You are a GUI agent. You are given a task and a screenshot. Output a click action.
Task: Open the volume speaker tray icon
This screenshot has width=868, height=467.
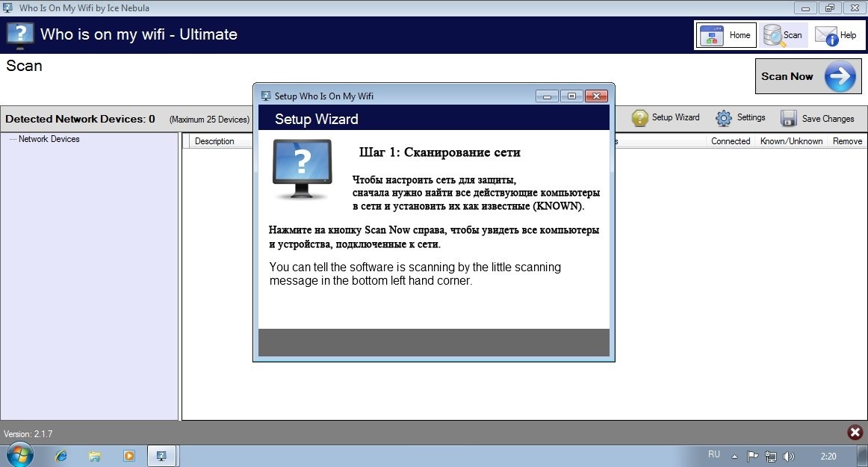click(x=790, y=456)
